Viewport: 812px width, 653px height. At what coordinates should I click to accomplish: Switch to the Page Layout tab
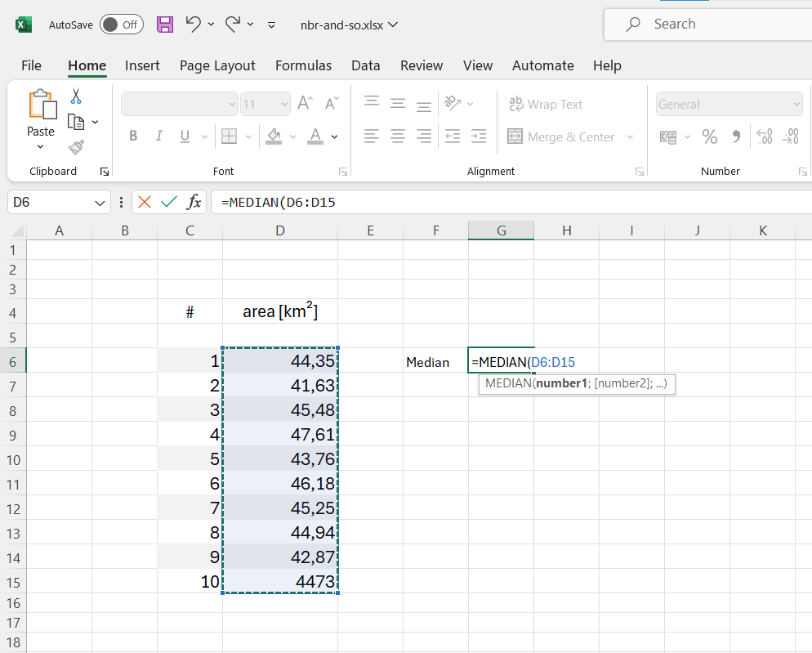point(217,65)
